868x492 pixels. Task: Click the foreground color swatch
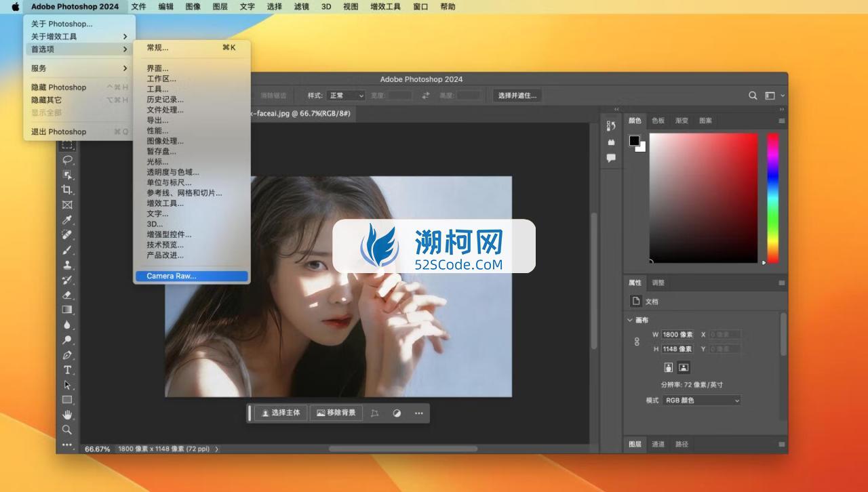coord(634,141)
